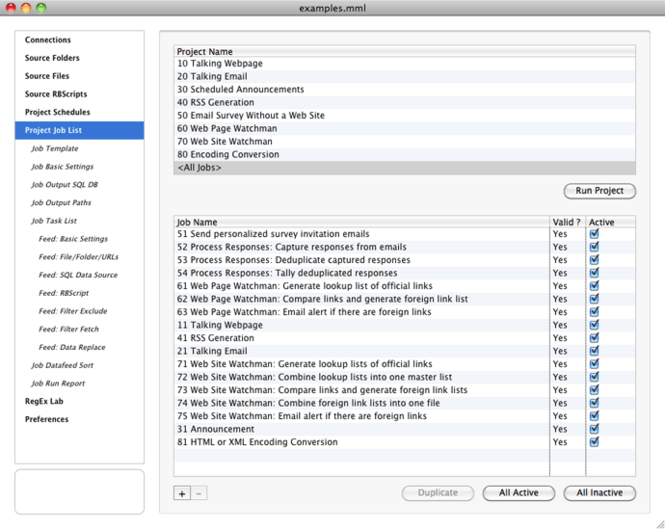Open Feed: File/Folder/URLs sidebar item
Screen dimensions: 665x529
79,257
